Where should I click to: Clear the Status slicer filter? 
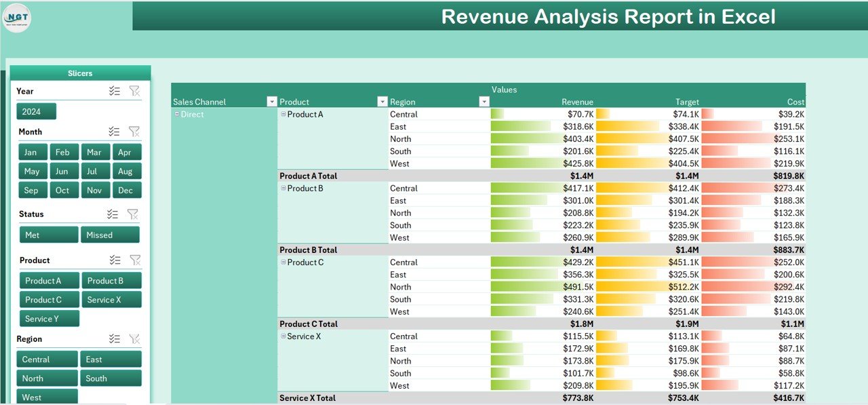pos(133,214)
